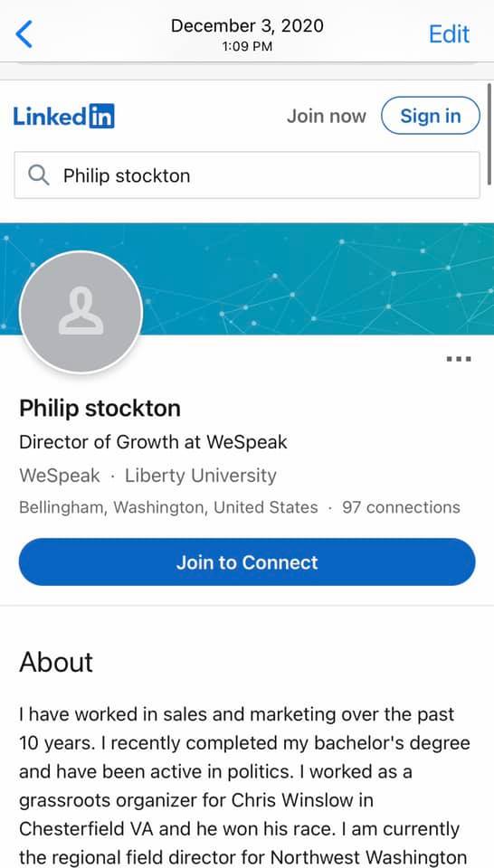Tap the Join to Connect button
This screenshot has width=494, height=868.
[x=247, y=561]
